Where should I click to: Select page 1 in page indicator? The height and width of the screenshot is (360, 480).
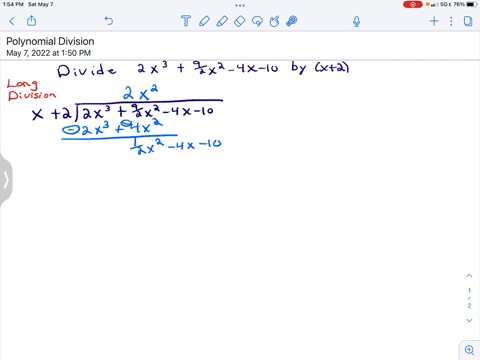469,291
